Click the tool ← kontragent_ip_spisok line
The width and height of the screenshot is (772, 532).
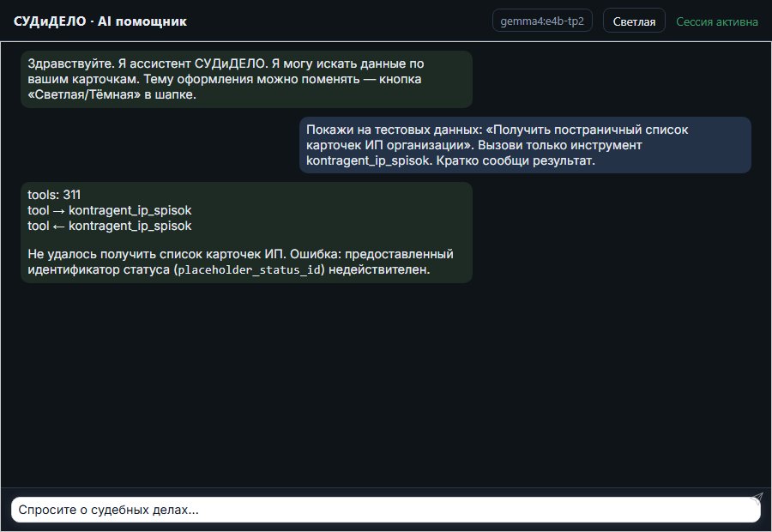pos(109,226)
